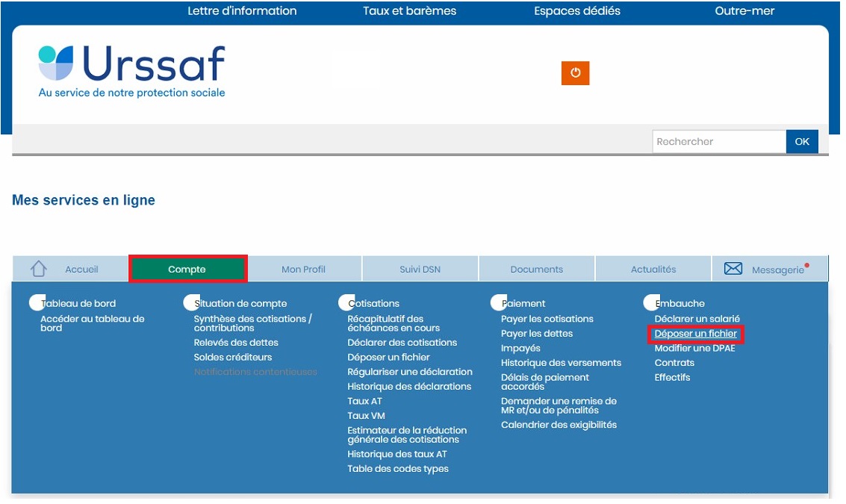The width and height of the screenshot is (846, 504).
Task: Click the bullet icon beside Embauche
Action: click(x=653, y=303)
